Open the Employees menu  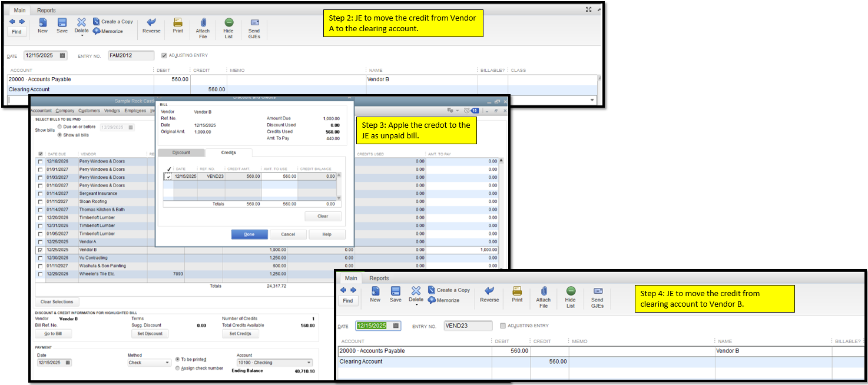tap(135, 111)
